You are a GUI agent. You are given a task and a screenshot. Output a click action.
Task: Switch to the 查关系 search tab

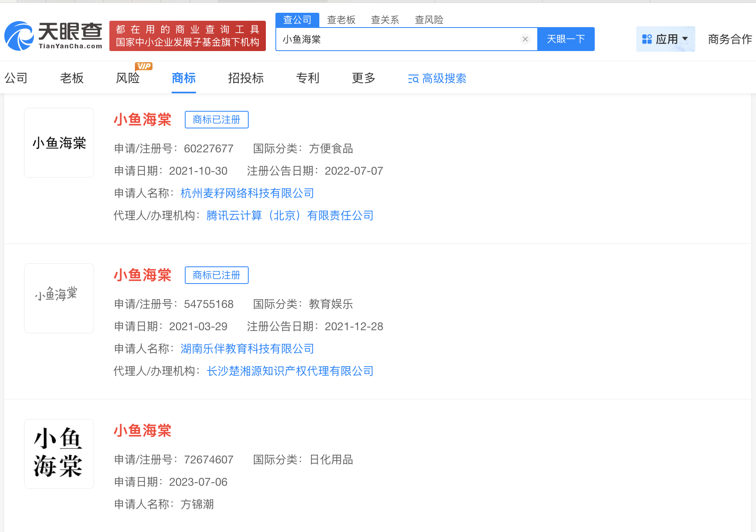pos(385,20)
